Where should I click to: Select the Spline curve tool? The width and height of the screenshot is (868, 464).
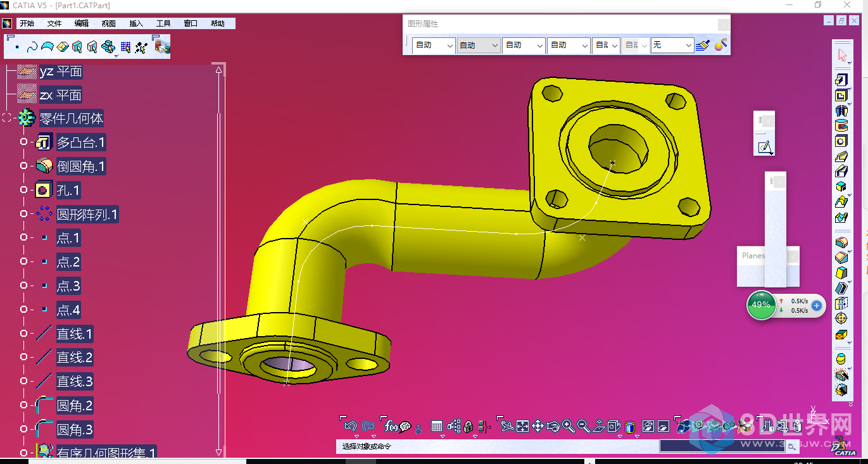[32, 47]
